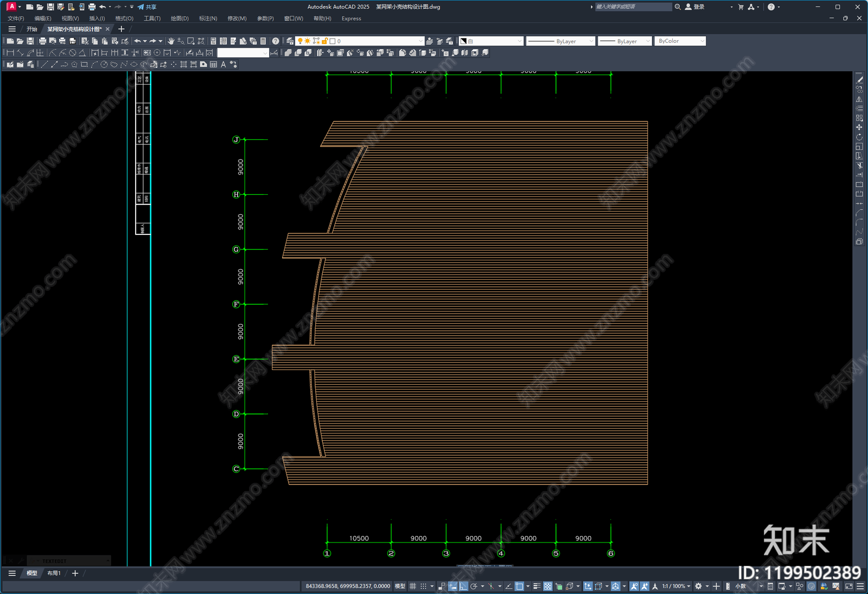Click the customization menu icon in status bar
The height and width of the screenshot is (594, 868).
pos(860,586)
